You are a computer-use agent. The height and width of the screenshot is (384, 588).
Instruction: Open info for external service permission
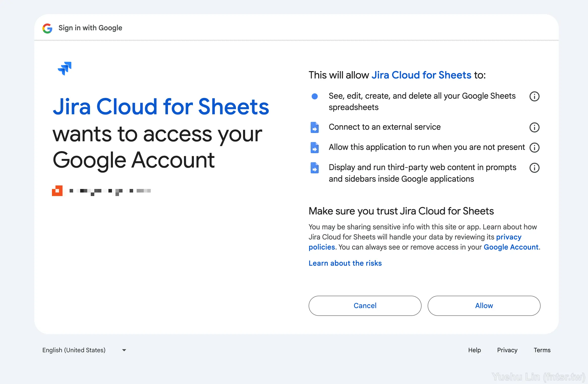[534, 127]
